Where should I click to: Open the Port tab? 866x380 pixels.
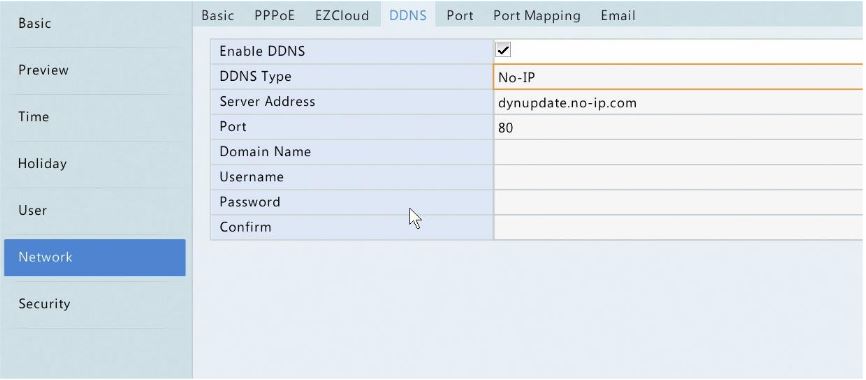click(x=460, y=15)
